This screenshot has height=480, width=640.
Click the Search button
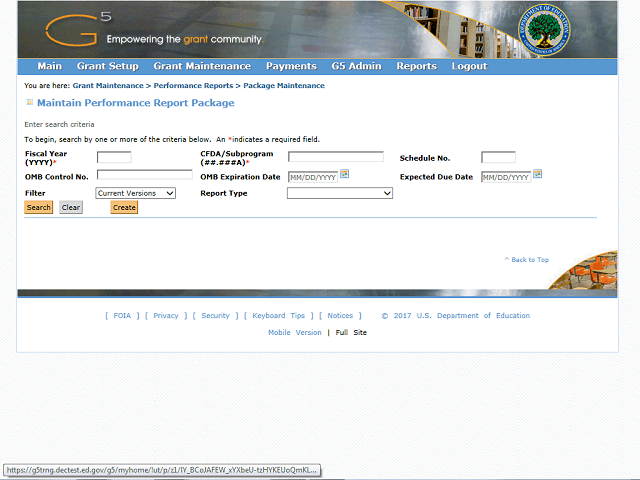pyautogui.click(x=39, y=207)
